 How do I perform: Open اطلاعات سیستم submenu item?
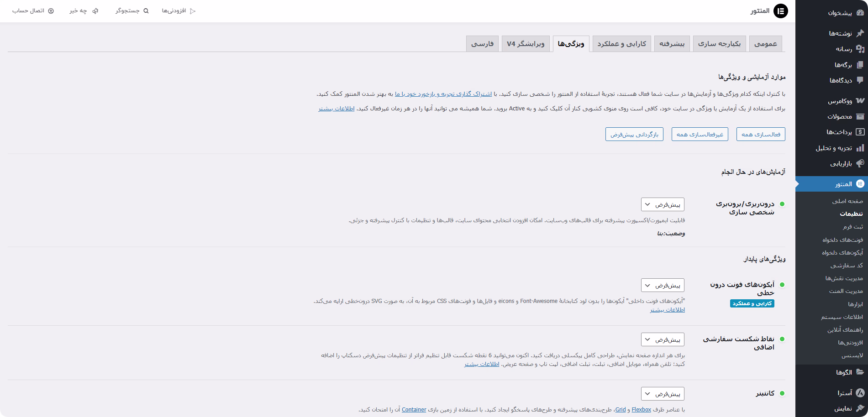coord(842,317)
